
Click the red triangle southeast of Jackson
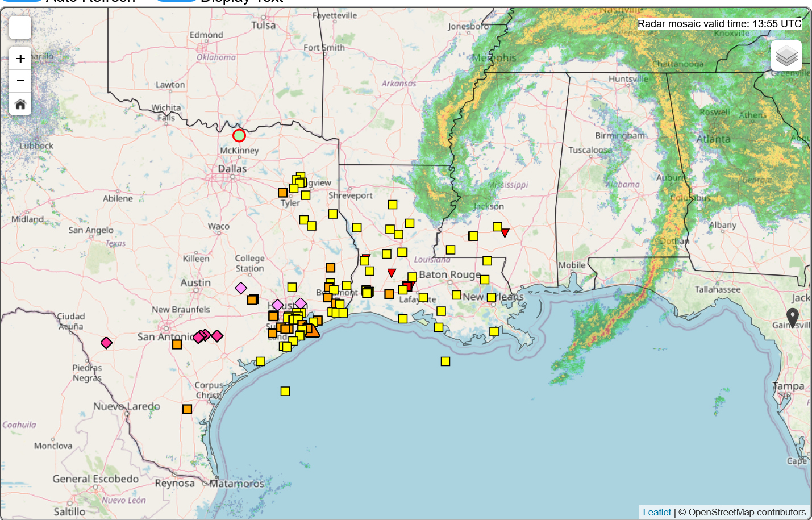point(505,232)
